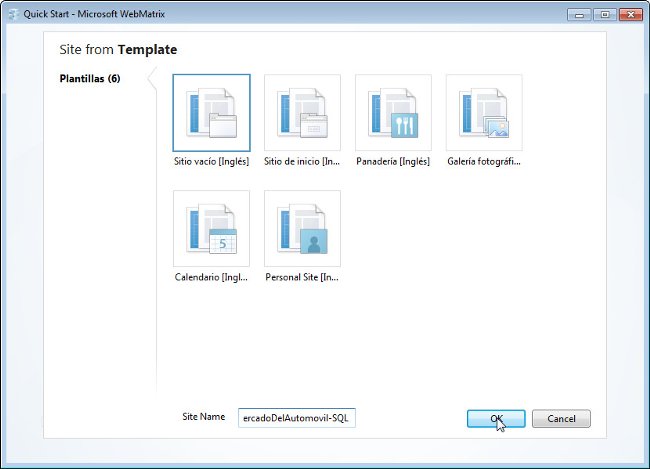Click the Cancel button
The height and width of the screenshot is (469, 650).
561,418
